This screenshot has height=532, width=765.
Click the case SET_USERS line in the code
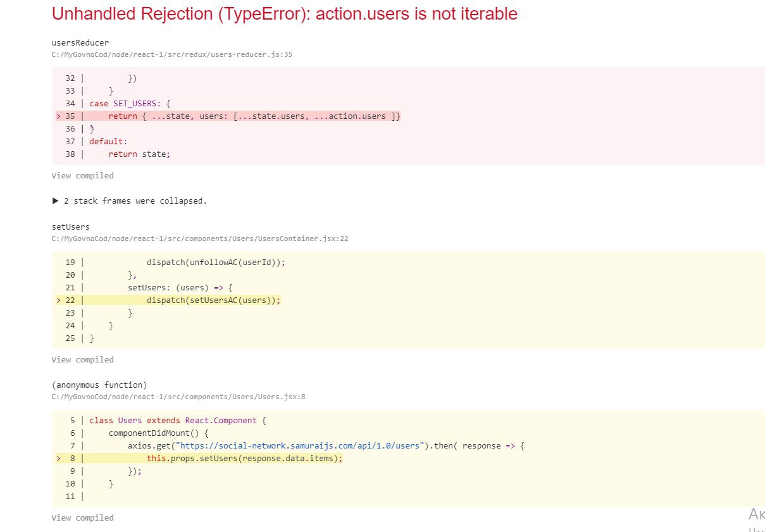tap(130, 104)
